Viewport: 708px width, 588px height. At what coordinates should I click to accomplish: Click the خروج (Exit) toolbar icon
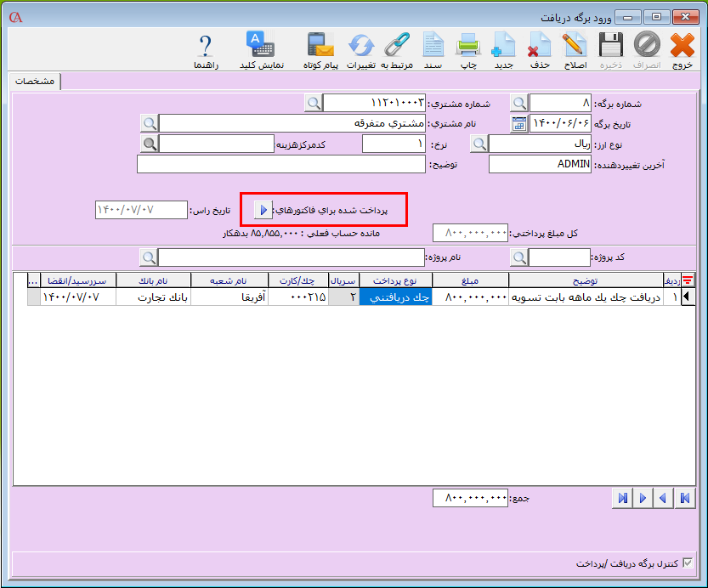pos(683,49)
